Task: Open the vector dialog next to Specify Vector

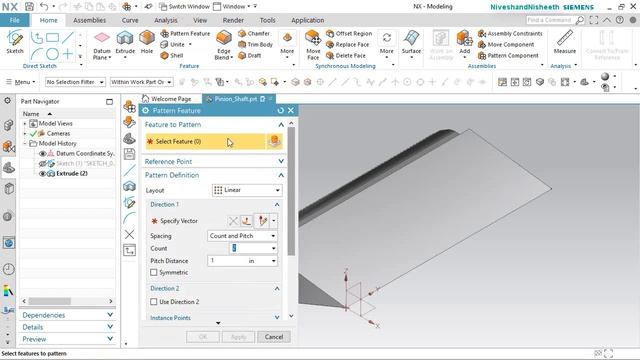Action: [246, 221]
